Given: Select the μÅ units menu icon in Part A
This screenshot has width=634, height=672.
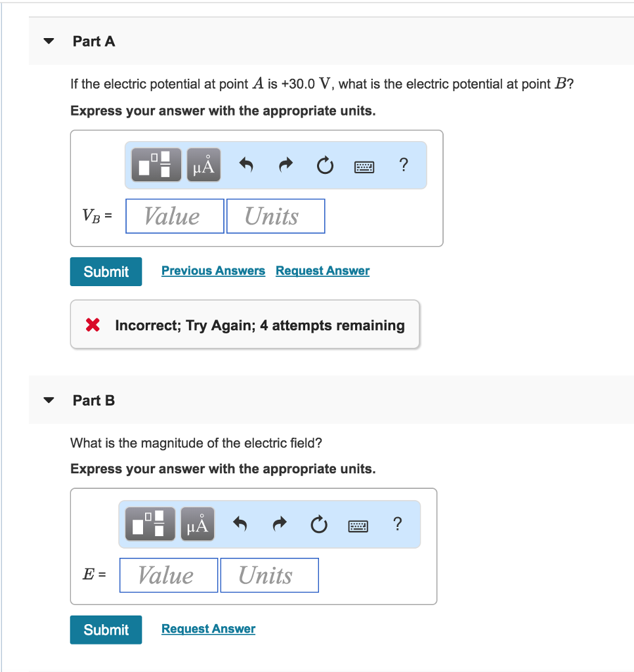Looking at the screenshot, I should [x=203, y=165].
